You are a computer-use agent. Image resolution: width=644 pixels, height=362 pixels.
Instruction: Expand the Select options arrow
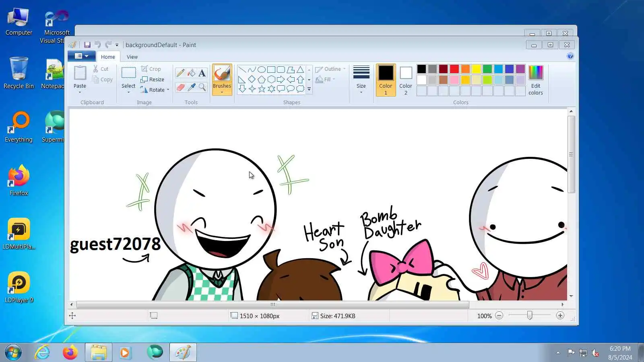[x=128, y=92]
